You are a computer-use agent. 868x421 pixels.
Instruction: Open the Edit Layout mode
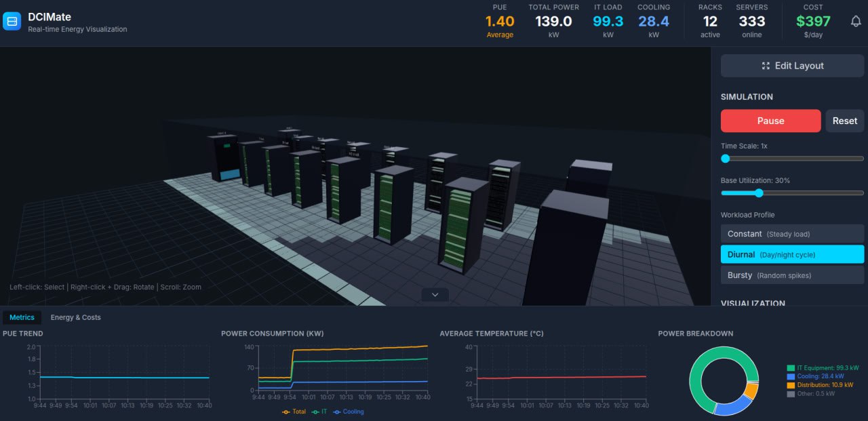791,66
